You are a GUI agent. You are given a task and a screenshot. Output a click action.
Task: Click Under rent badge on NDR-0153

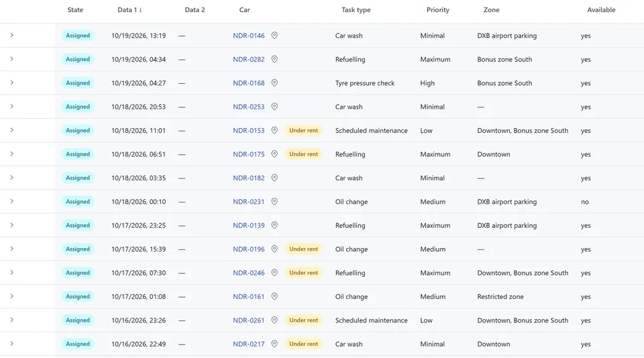[303, 131]
